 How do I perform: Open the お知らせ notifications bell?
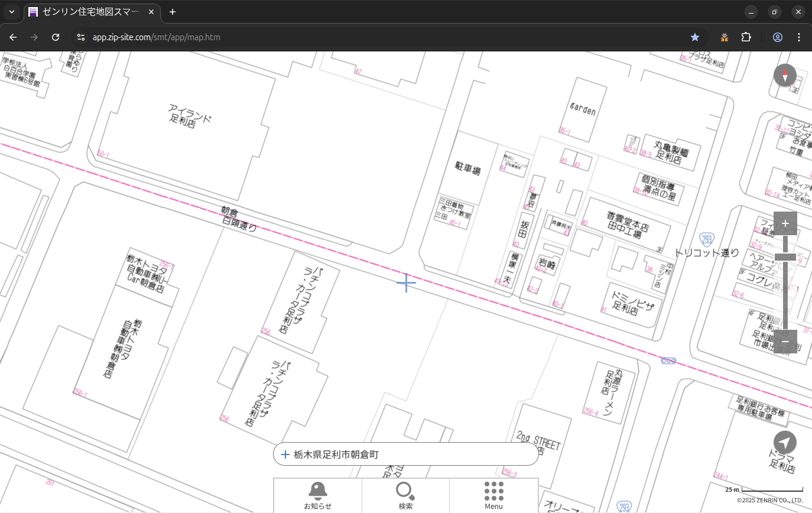pyautogui.click(x=317, y=495)
